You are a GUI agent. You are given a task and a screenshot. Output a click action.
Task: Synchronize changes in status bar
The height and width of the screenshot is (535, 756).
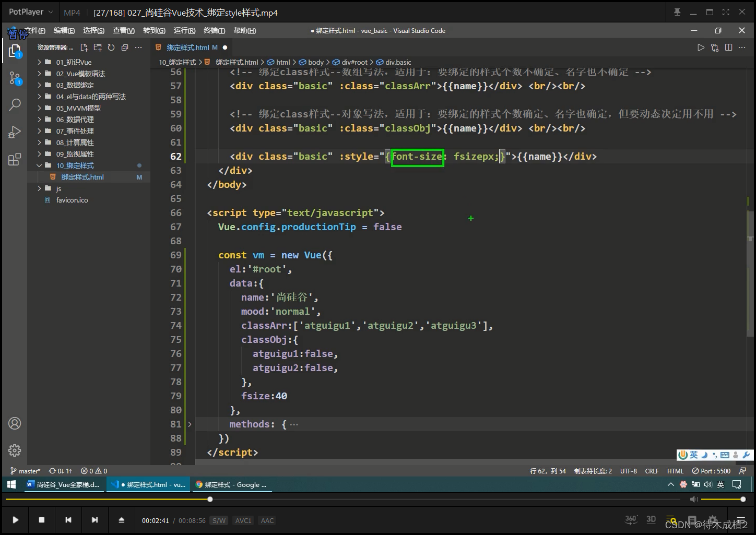pyautogui.click(x=61, y=471)
